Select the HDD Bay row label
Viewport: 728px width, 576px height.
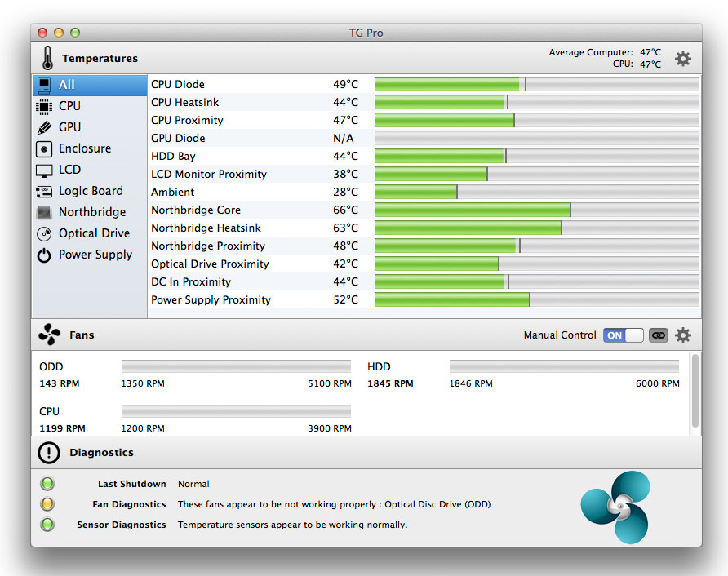pos(173,156)
